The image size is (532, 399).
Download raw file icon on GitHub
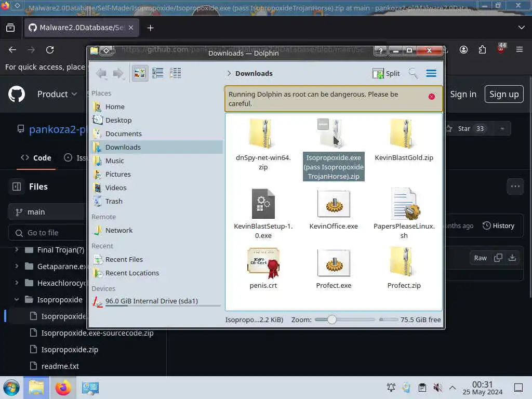(x=512, y=258)
